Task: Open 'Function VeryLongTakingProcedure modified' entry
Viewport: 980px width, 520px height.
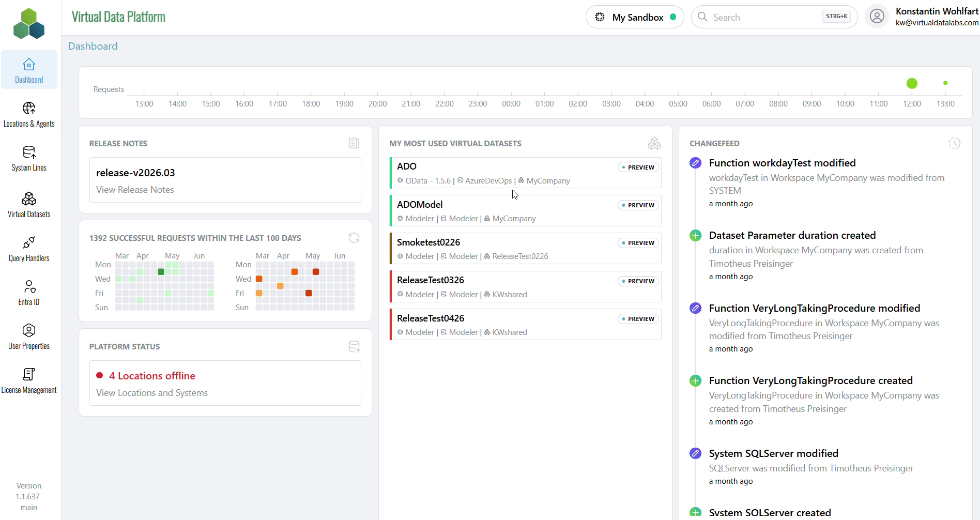Action: pos(815,308)
